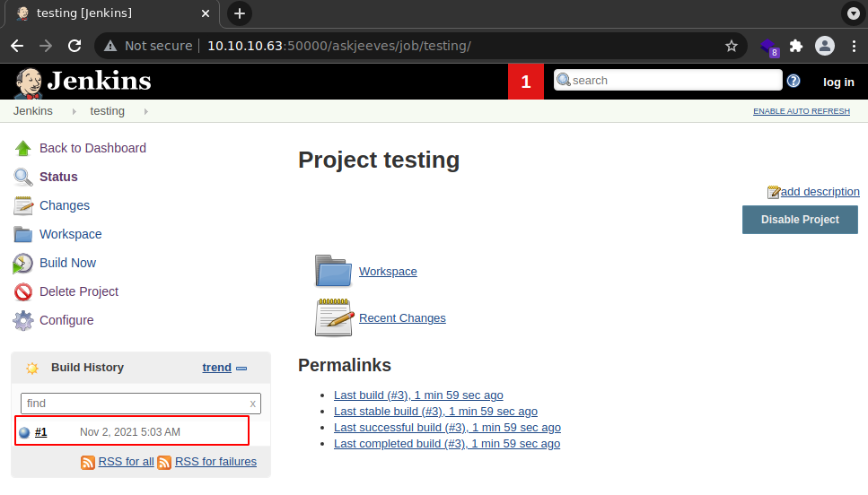868x495 pixels.
Task: Click the Build Now clock icon
Action: point(23,263)
